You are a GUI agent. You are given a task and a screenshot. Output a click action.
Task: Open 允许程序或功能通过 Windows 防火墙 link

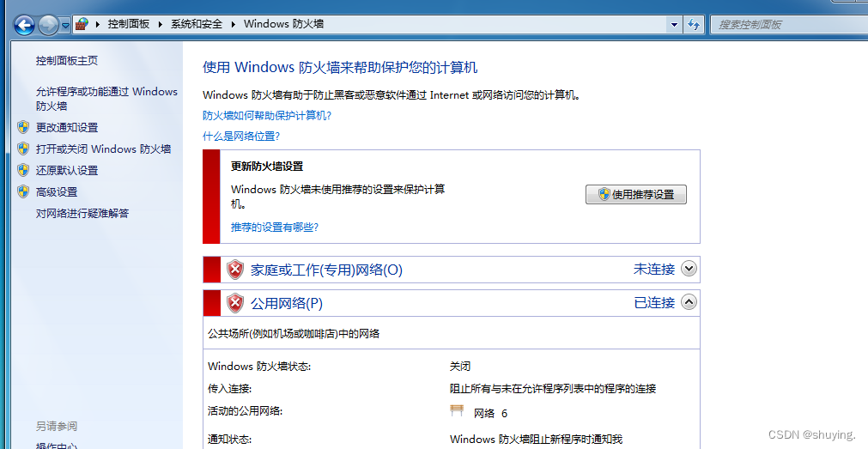point(106,99)
